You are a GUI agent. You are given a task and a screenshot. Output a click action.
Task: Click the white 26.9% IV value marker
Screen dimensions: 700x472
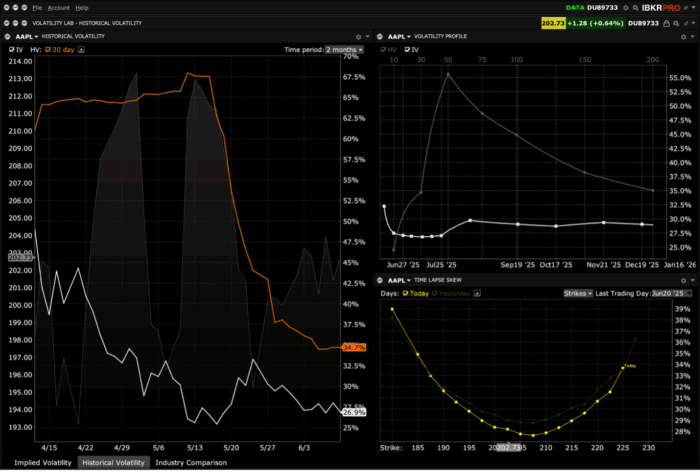pos(354,412)
